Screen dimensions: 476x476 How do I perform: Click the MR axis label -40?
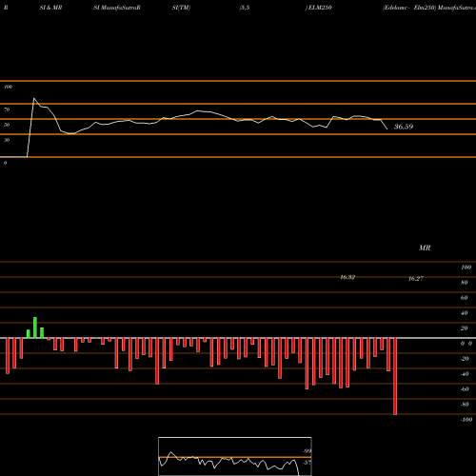(x=465, y=374)
